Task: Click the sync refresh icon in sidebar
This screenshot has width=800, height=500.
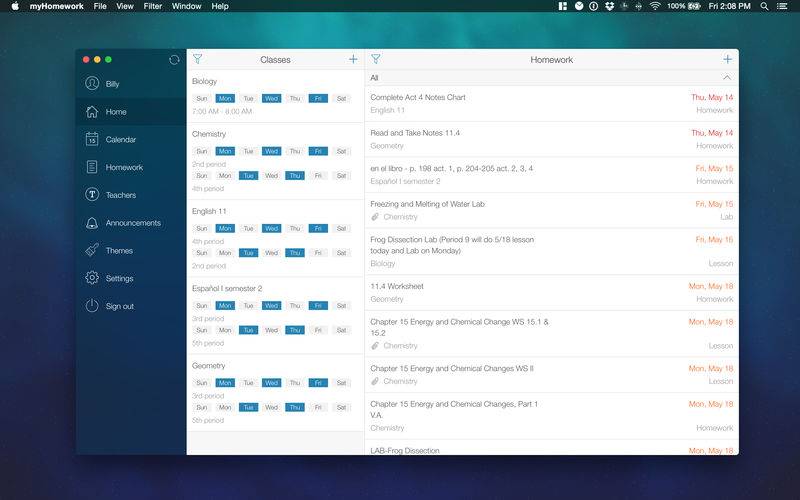Action: 174,60
